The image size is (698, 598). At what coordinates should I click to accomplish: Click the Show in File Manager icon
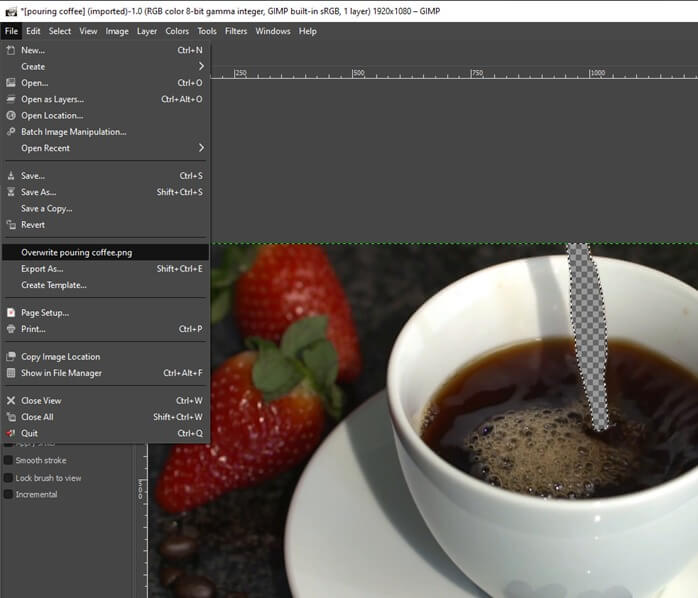tap(10, 373)
